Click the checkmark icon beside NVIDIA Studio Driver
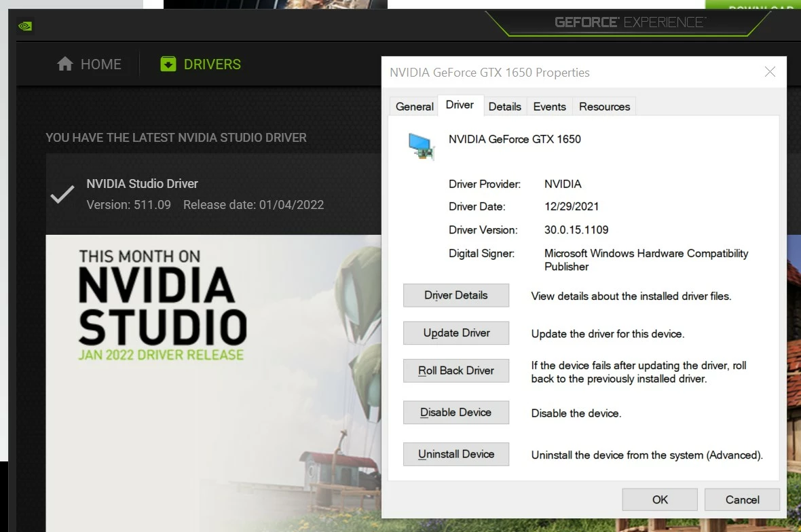801x532 pixels. point(62,195)
